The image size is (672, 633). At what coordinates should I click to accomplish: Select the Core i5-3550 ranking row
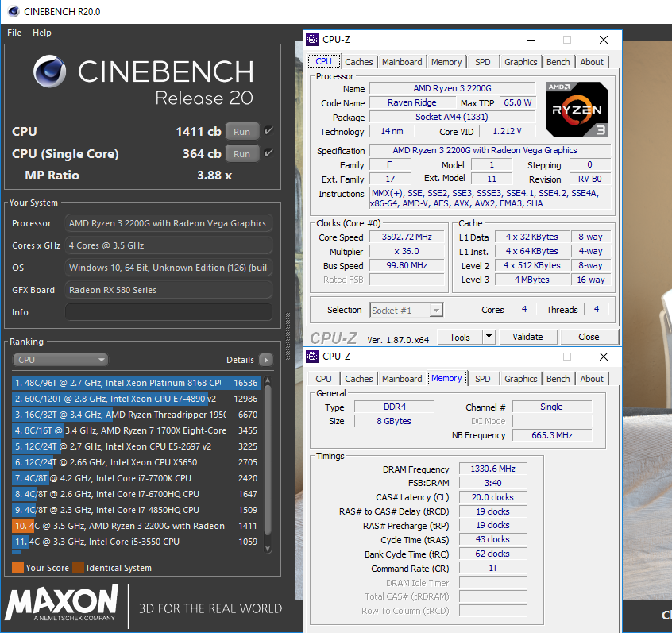(x=137, y=542)
